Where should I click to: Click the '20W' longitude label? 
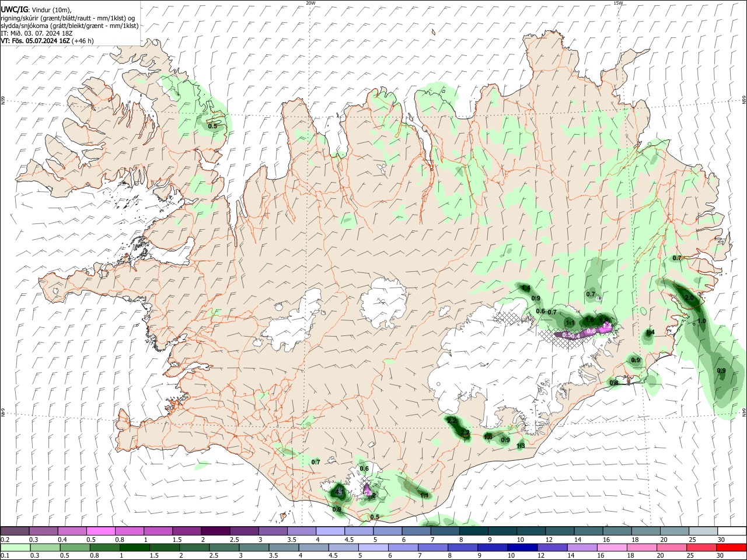point(310,3)
